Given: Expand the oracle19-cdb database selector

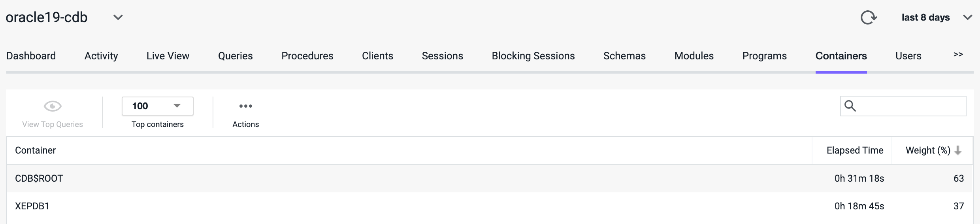Looking at the screenshot, I should [x=118, y=17].
